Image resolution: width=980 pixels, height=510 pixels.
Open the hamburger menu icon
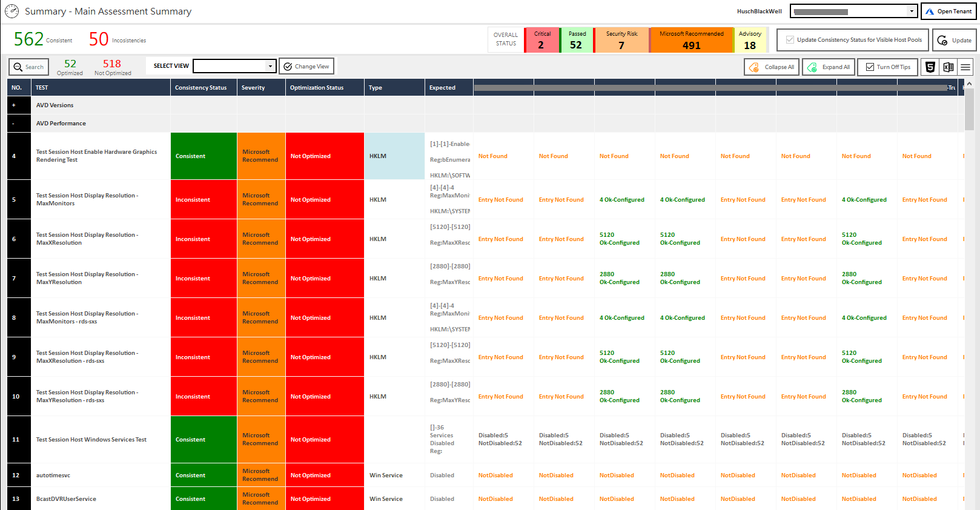(965, 67)
